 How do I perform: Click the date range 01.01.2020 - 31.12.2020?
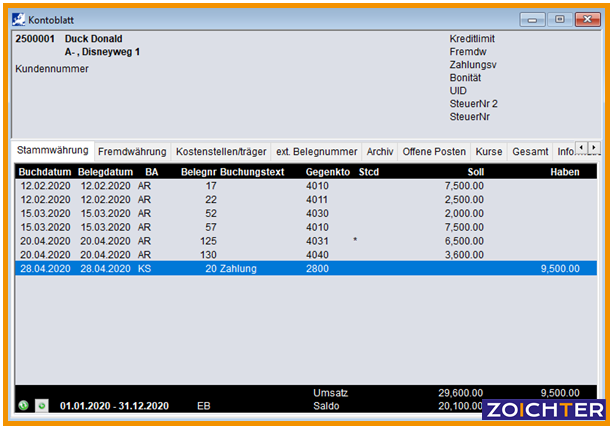[x=114, y=406]
